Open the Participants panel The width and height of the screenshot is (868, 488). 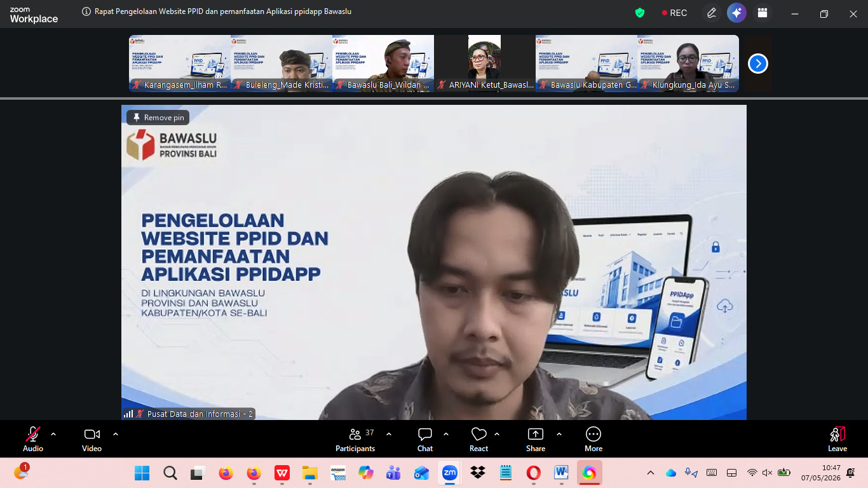click(x=356, y=439)
